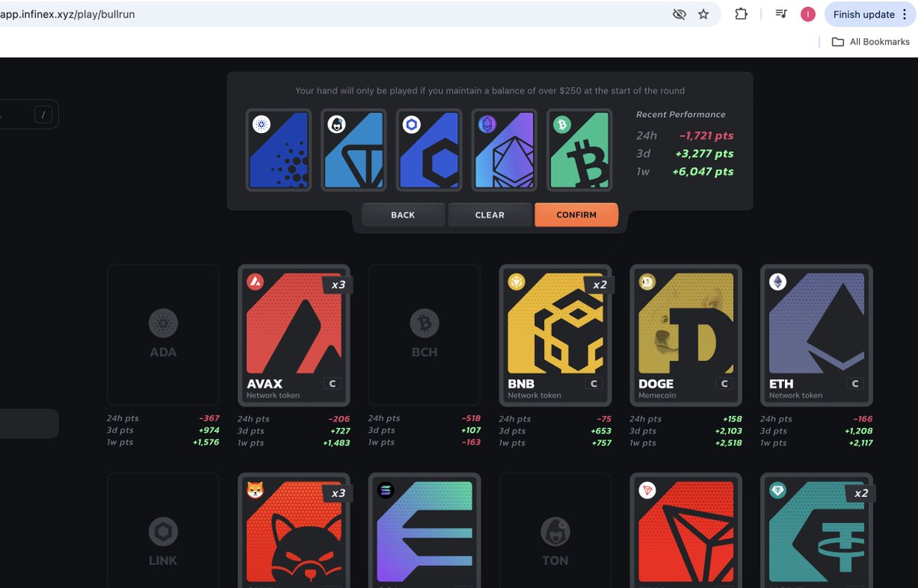Click the purple polyhedron card in hand
The height and width of the screenshot is (588, 918).
tap(504, 150)
